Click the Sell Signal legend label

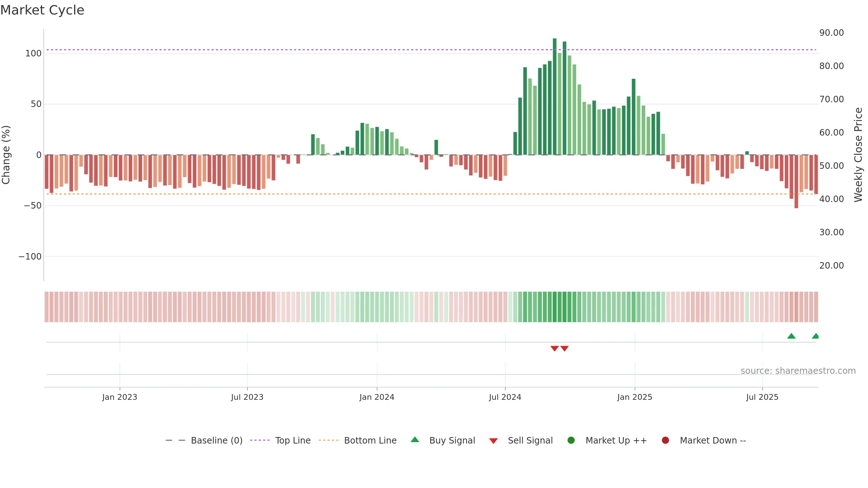(x=530, y=440)
